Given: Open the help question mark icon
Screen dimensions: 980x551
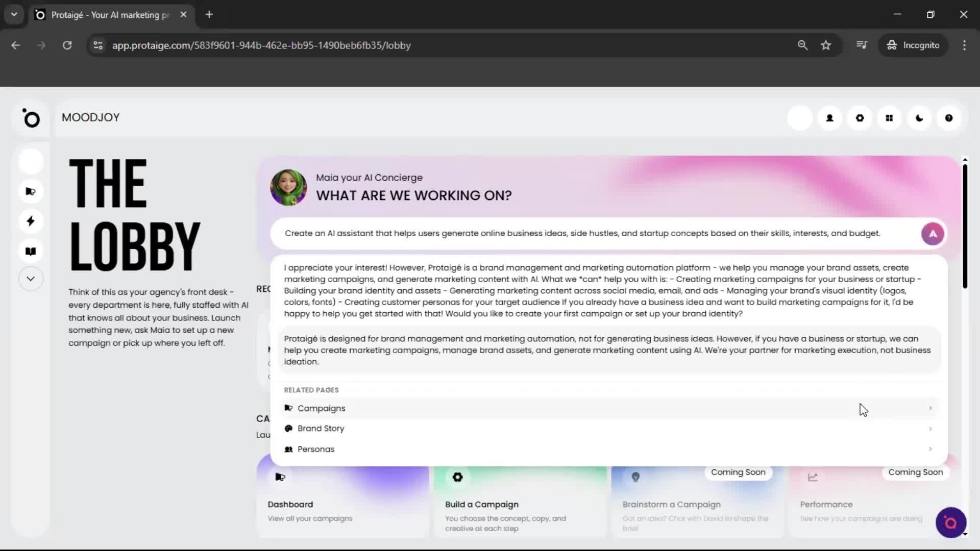Looking at the screenshot, I should pyautogui.click(x=948, y=118).
